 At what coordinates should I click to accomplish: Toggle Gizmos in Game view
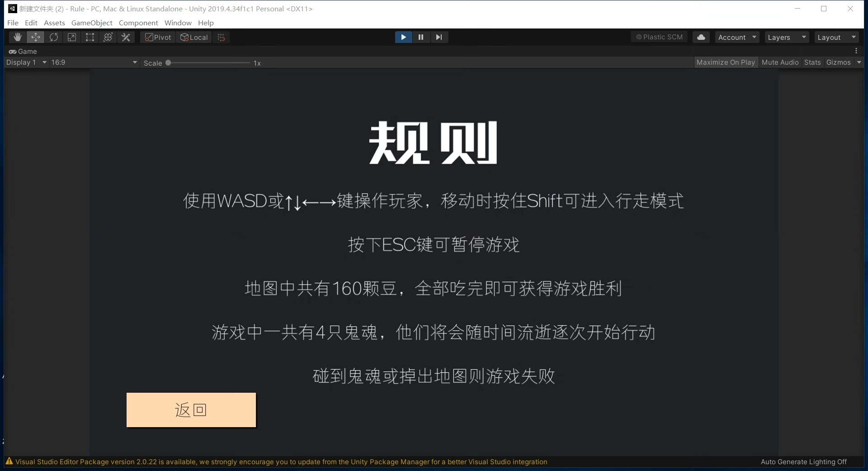839,62
